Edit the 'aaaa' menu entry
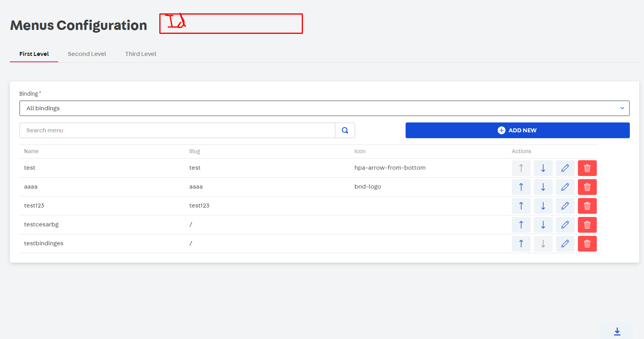Screen dimensions: 644x339 pos(565,187)
